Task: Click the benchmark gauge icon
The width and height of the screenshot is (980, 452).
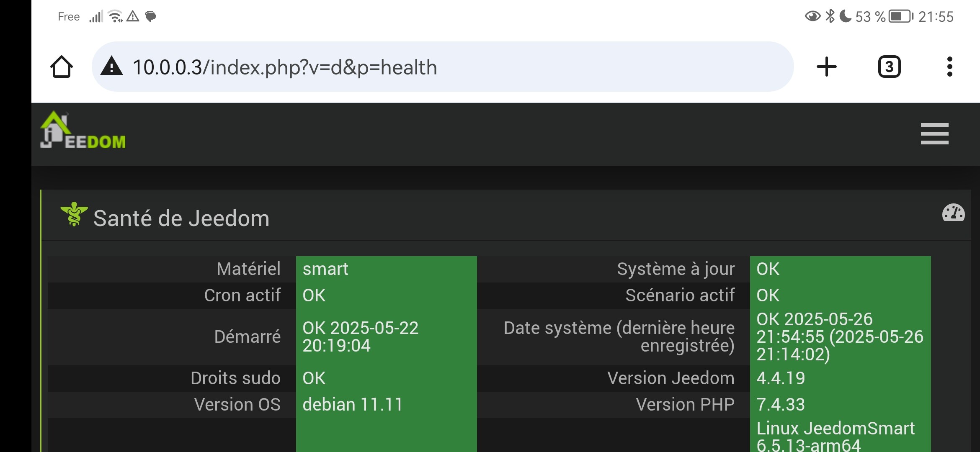Action: (953, 213)
